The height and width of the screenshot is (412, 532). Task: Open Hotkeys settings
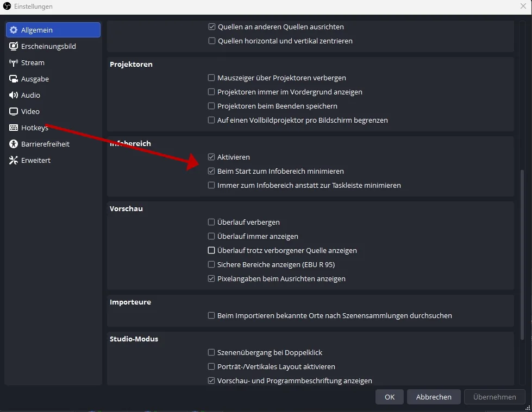click(x=53, y=128)
